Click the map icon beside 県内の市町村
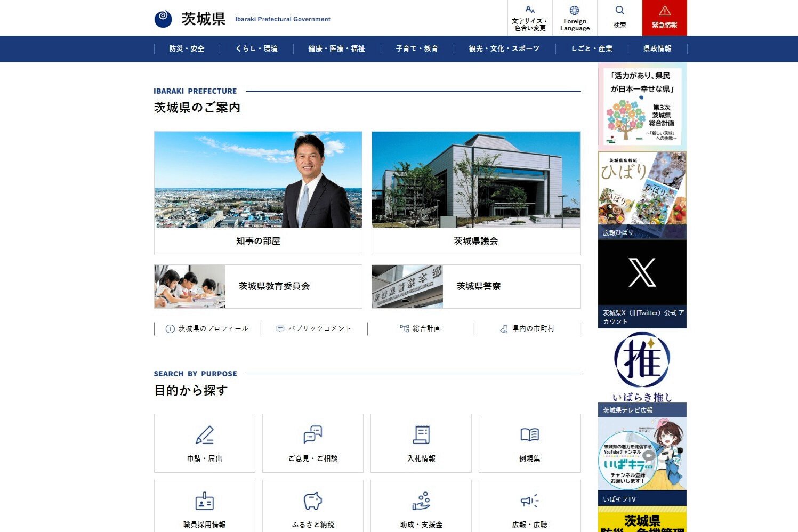 pyautogui.click(x=504, y=329)
